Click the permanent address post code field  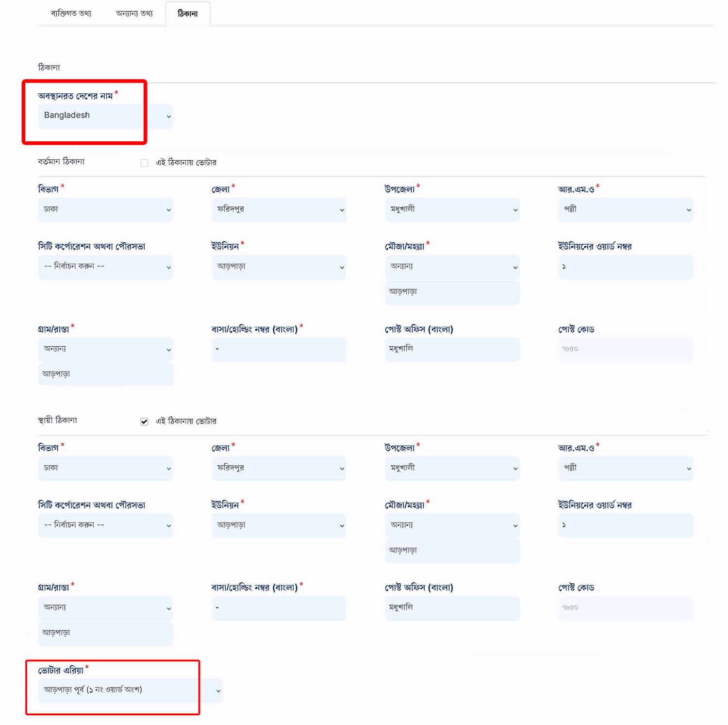625,607
